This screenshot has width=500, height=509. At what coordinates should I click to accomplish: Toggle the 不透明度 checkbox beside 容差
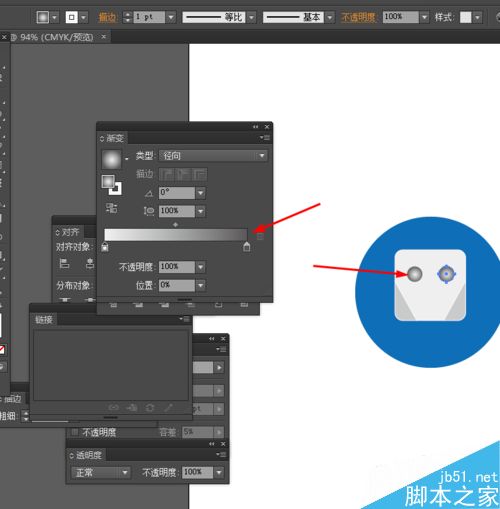pyautogui.click(x=74, y=432)
